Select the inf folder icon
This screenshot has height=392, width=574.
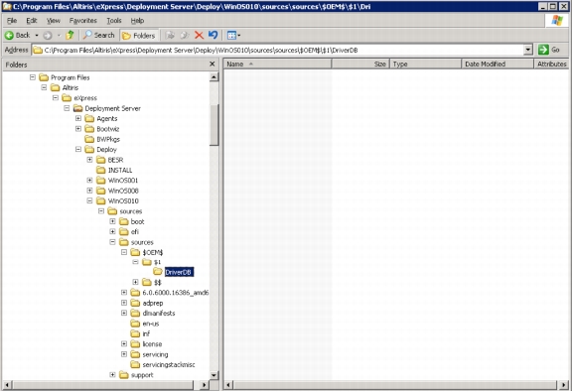[135, 333]
